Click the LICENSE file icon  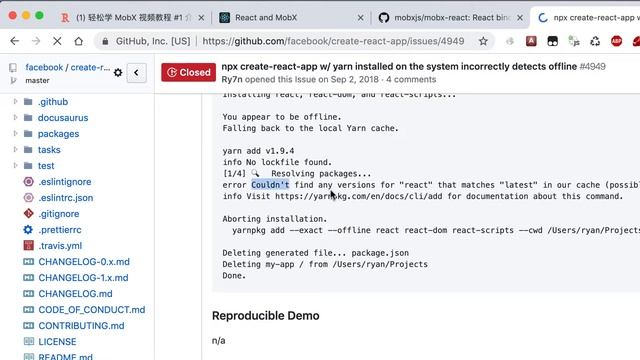point(28,342)
